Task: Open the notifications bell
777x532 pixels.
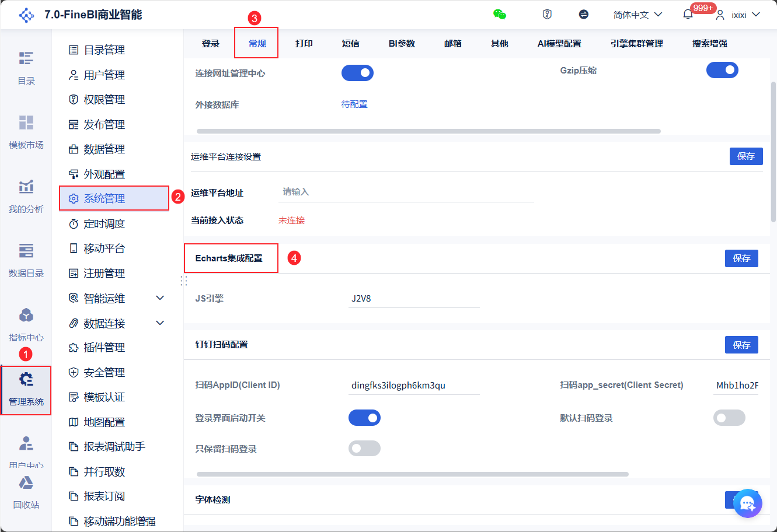Action: click(x=688, y=15)
